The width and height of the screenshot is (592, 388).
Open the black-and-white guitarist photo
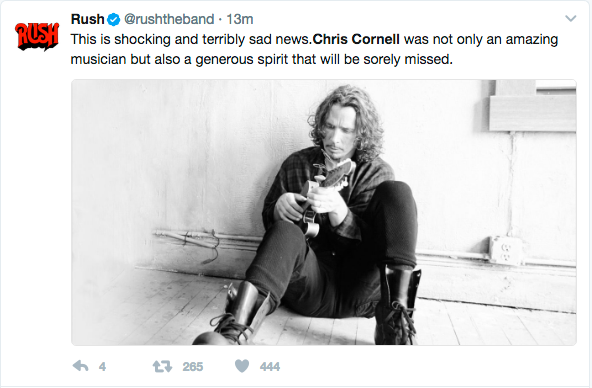(324, 212)
